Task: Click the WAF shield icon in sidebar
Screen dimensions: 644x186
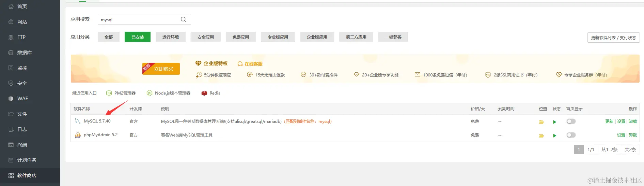Action: (11, 99)
